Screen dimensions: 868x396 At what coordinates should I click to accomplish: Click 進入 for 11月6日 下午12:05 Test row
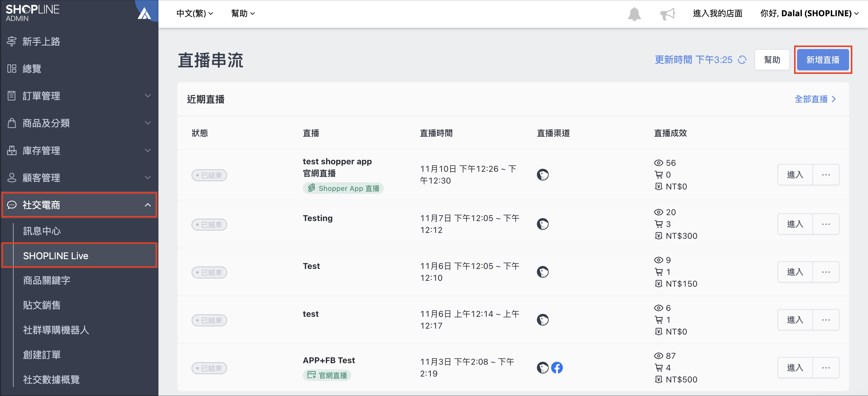pos(795,272)
